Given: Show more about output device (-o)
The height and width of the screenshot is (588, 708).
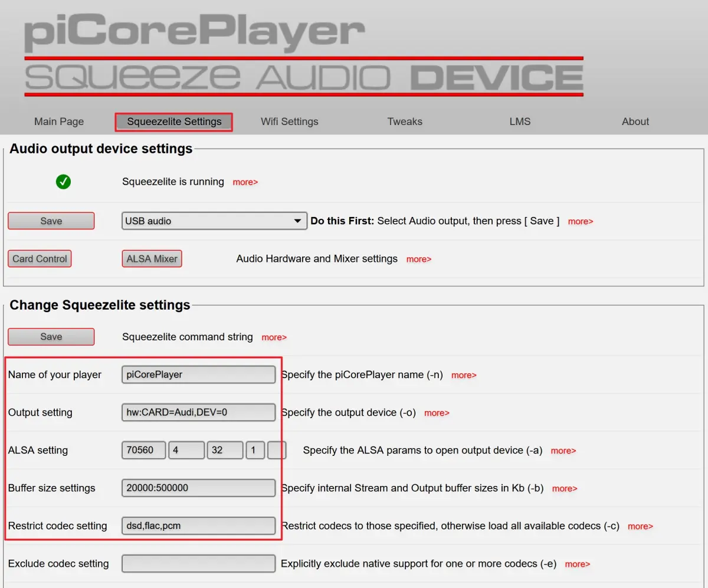Looking at the screenshot, I should [437, 413].
